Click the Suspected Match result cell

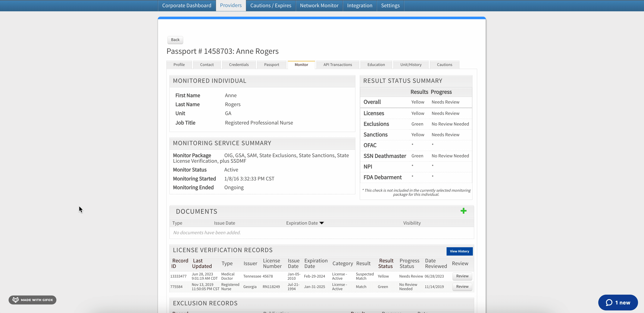click(365, 276)
